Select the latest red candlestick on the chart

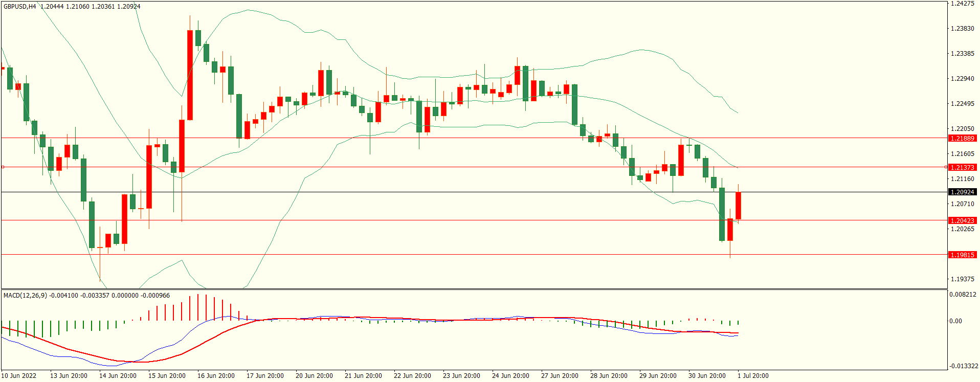tap(738, 206)
